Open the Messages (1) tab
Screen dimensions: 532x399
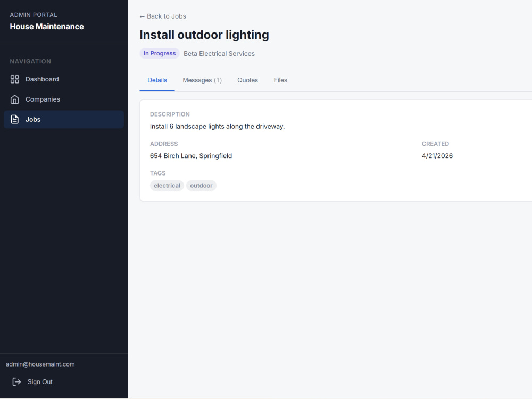[202, 80]
